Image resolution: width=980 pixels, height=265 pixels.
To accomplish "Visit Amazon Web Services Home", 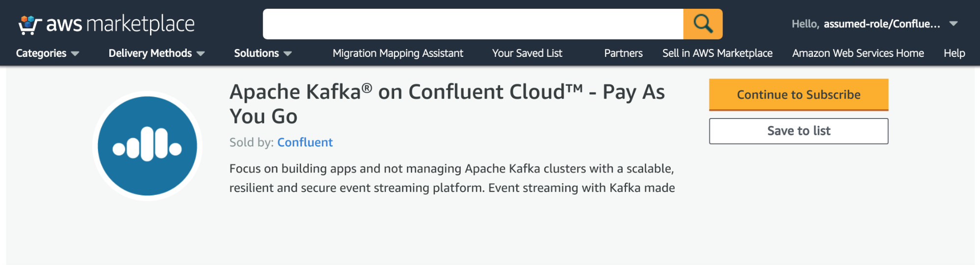I will (x=858, y=53).
